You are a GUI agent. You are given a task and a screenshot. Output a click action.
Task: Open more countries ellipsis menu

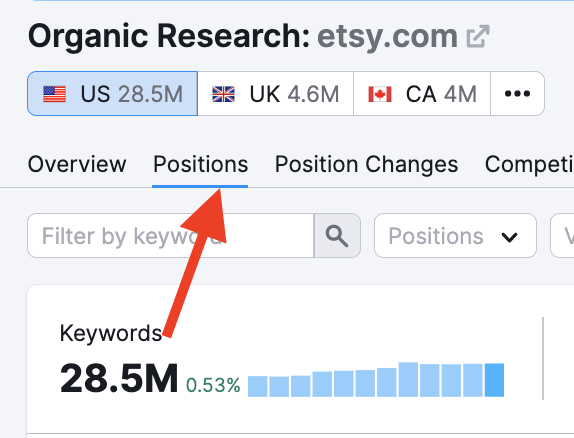[x=517, y=94]
